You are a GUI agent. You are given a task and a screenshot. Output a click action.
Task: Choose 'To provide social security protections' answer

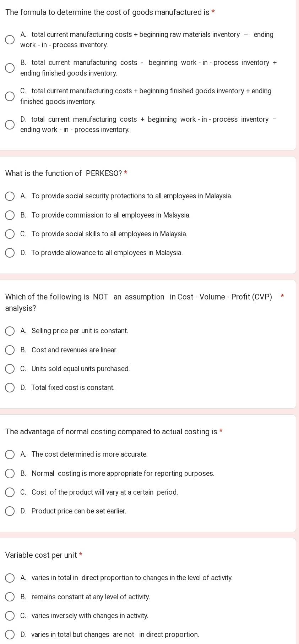10,196
